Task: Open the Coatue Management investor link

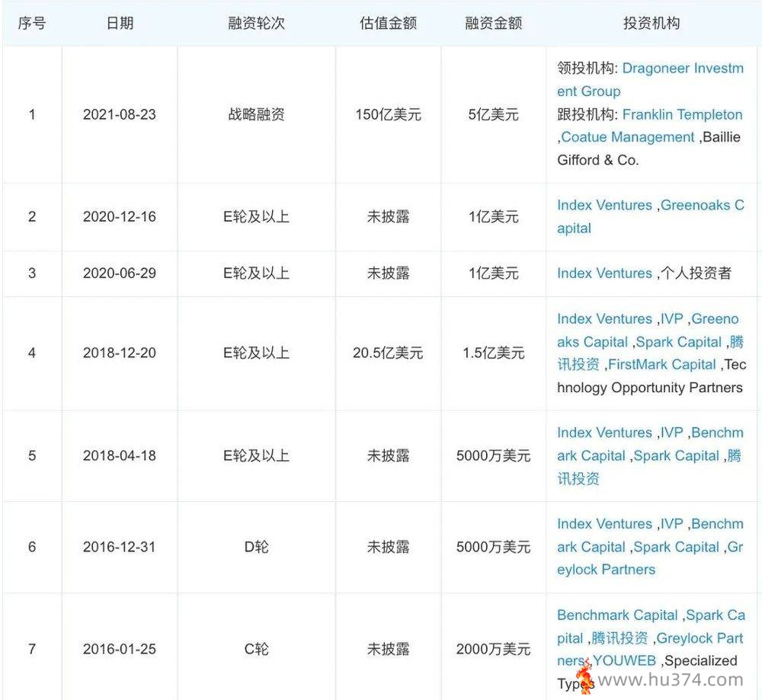Action: coord(628,137)
